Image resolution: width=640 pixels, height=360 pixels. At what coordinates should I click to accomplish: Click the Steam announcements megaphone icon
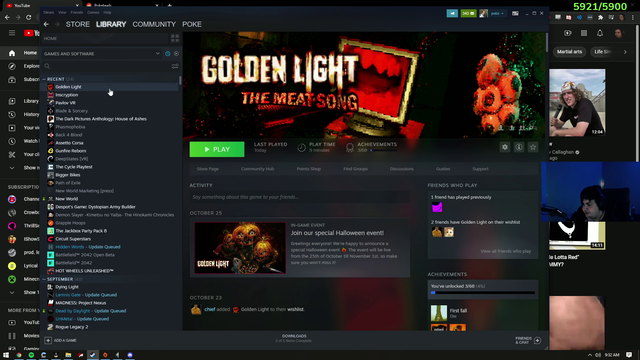coord(452,13)
